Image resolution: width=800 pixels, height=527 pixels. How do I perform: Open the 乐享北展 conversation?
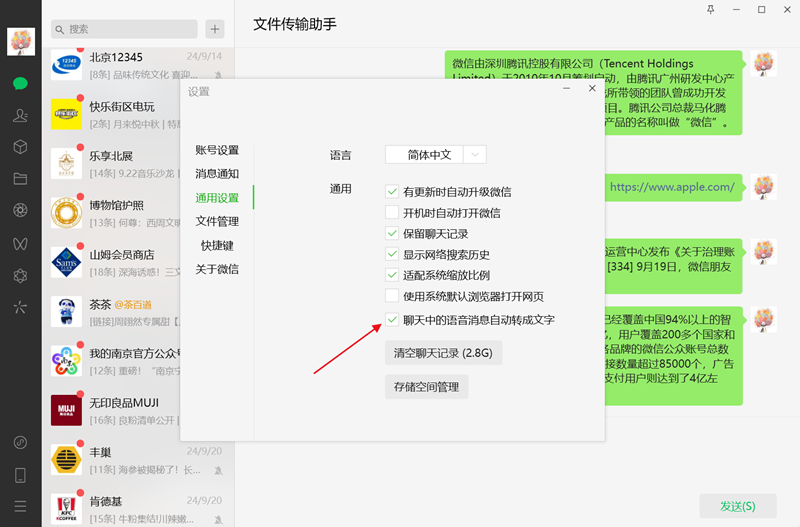click(111, 164)
